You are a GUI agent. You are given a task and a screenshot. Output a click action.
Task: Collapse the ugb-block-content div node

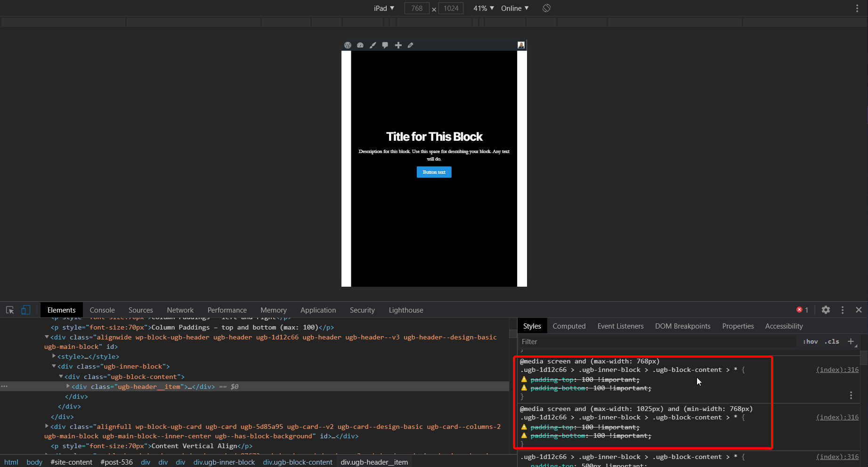pos(61,377)
